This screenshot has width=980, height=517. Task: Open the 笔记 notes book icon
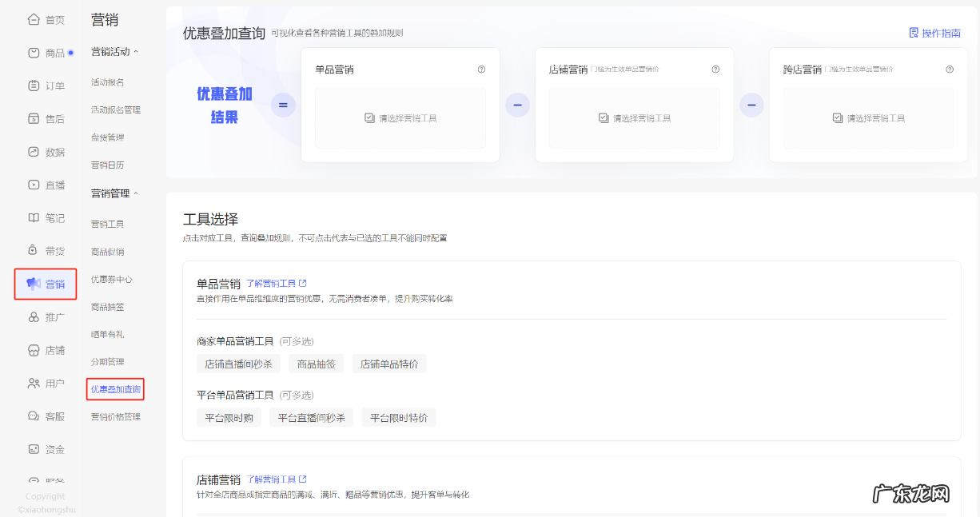pos(34,218)
